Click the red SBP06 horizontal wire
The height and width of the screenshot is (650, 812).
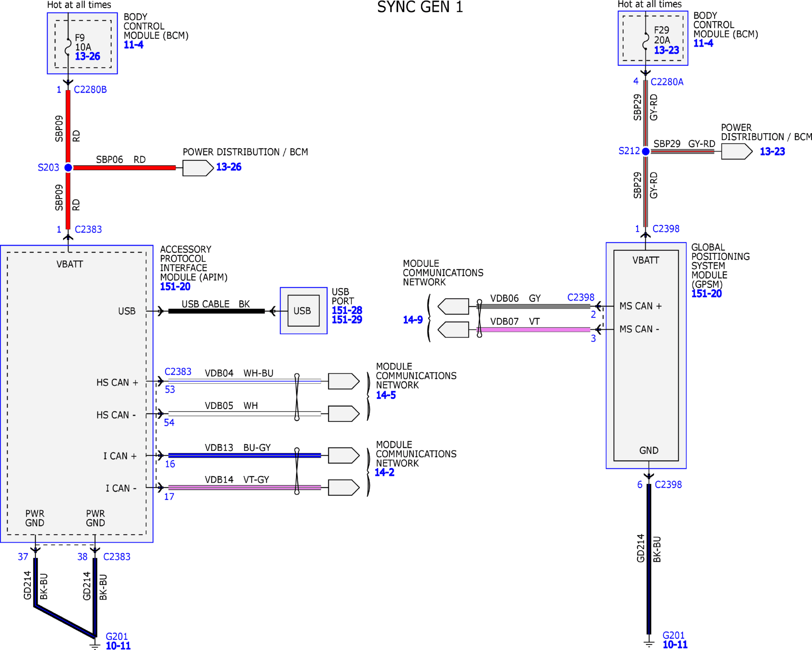124,168
